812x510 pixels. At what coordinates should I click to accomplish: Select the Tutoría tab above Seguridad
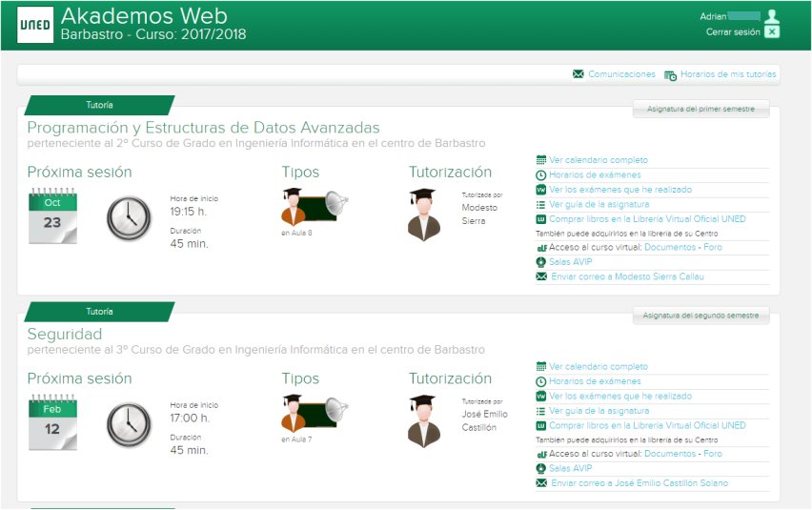[99, 312]
